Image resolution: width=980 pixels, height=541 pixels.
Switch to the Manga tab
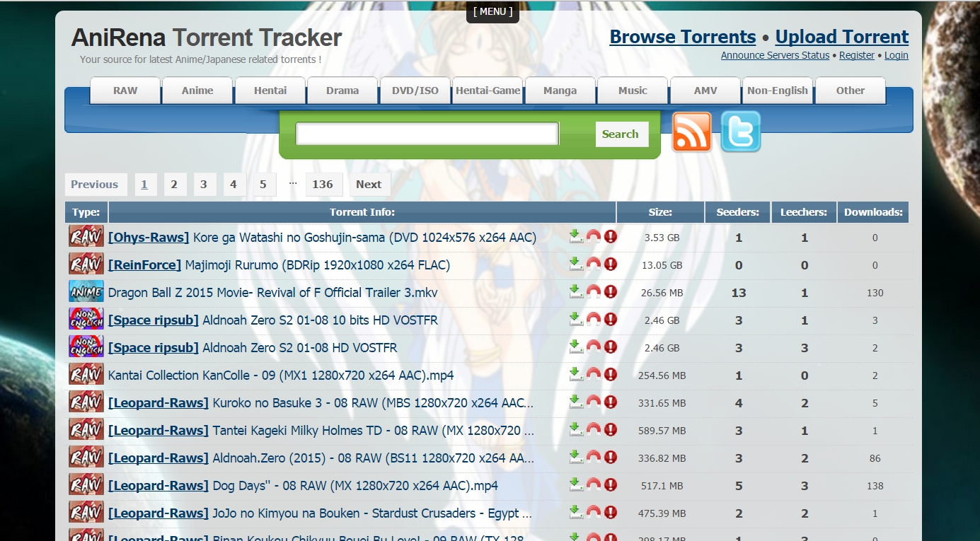(560, 91)
